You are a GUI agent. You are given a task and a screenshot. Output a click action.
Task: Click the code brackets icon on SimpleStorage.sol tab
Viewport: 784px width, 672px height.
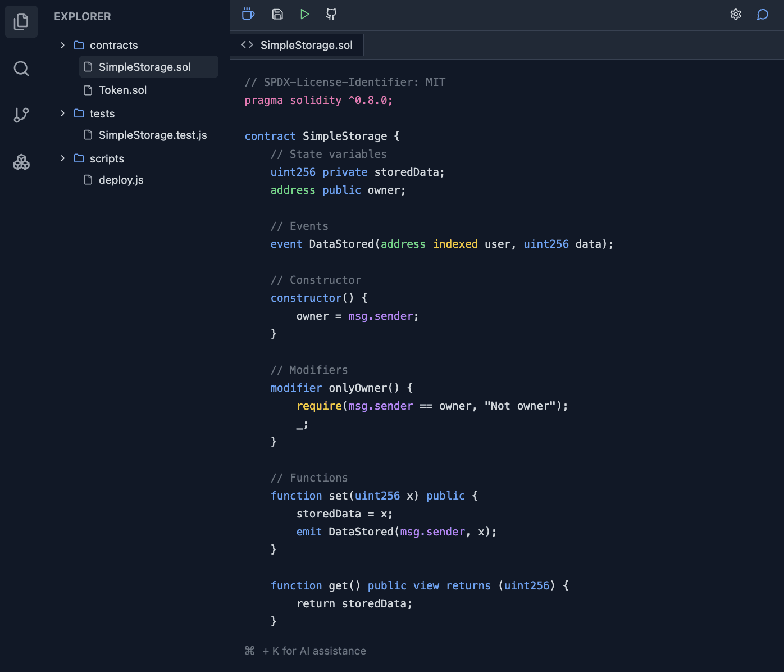(x=247, y=45)
